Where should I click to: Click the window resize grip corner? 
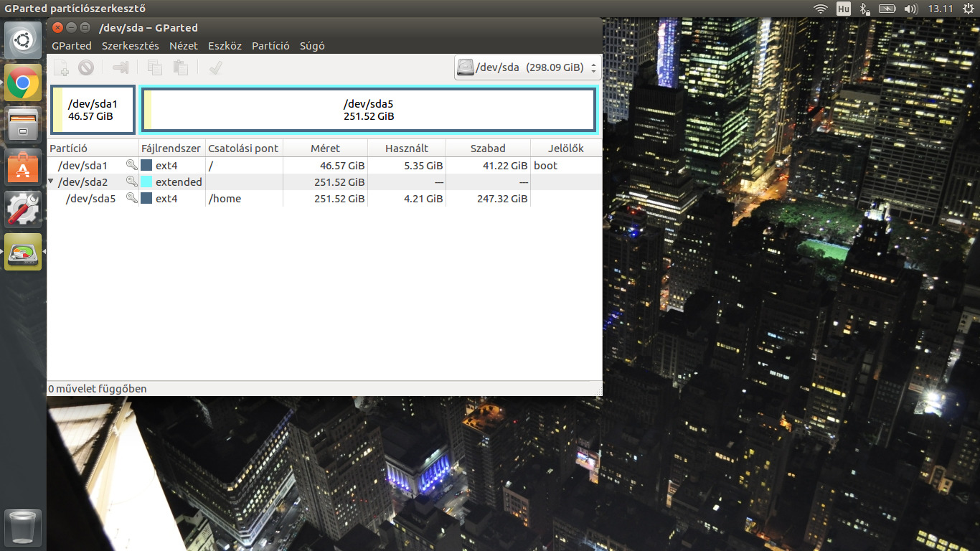click(598, 391)
